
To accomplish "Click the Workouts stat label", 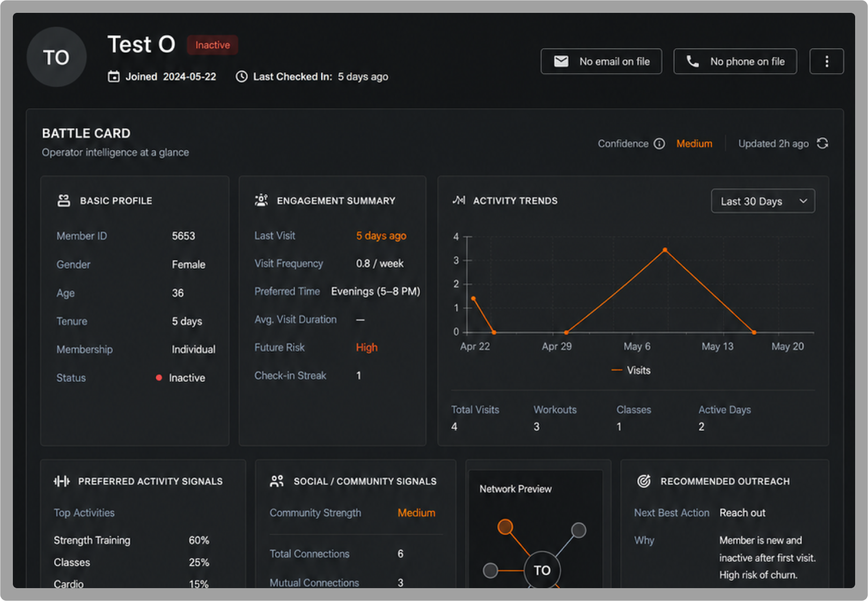I will coord(555,410).
